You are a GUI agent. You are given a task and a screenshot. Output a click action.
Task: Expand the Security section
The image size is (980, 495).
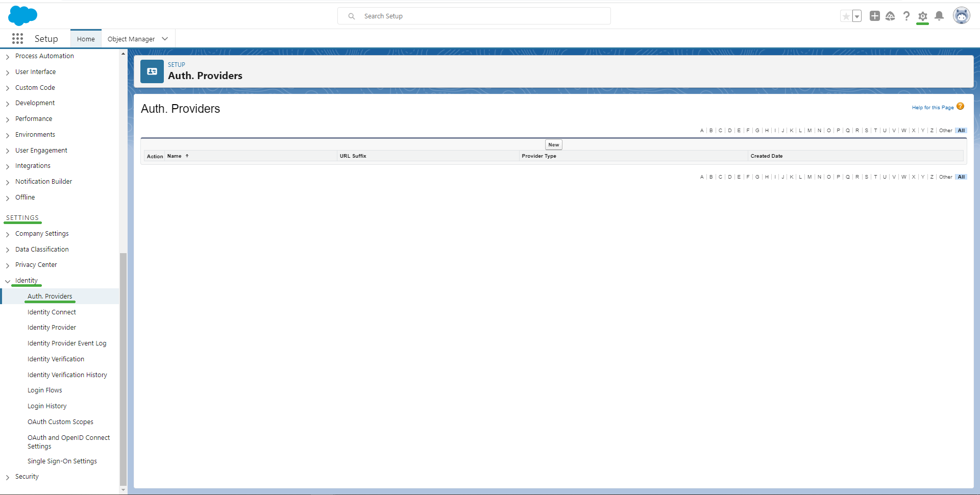coord(8,477)
